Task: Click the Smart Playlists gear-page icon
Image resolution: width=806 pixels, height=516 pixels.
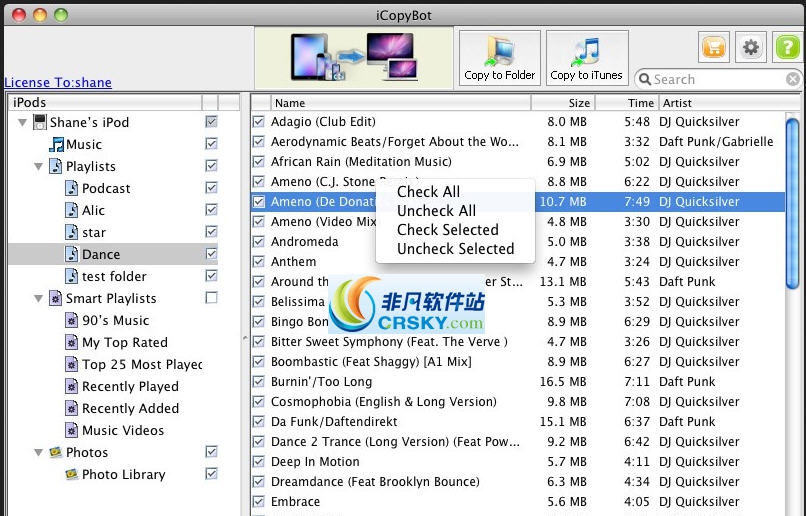Action: (56, 298)
